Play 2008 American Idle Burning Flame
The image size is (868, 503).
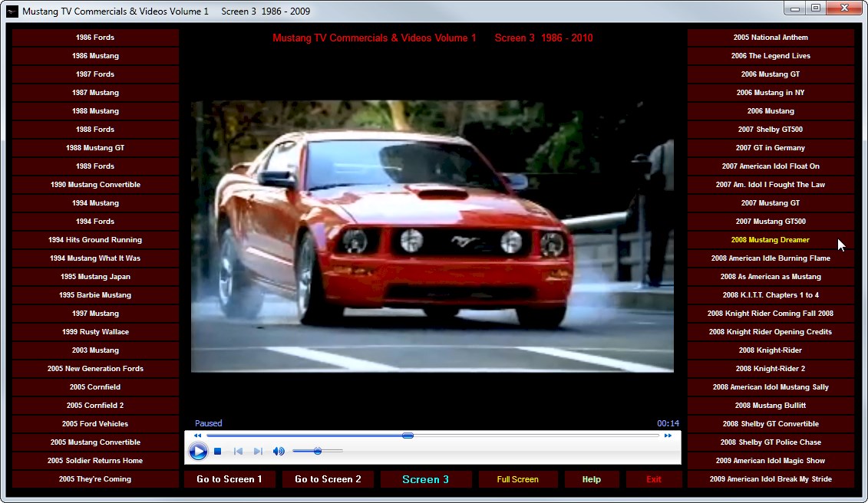(x=771, y=258)
